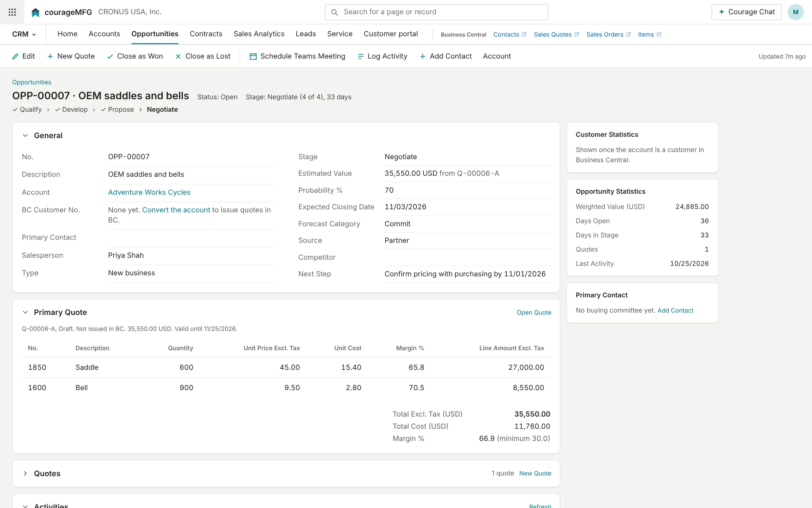Click the search for page or record field
Viewport: 812px width, 508px height.
436,12
